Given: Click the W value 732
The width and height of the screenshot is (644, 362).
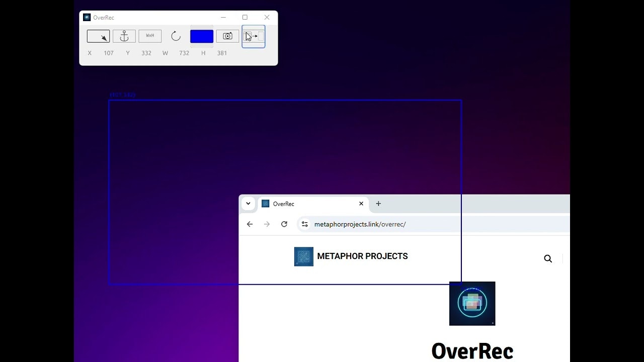Looking at the screenshot, I should [x=184, y=53].
